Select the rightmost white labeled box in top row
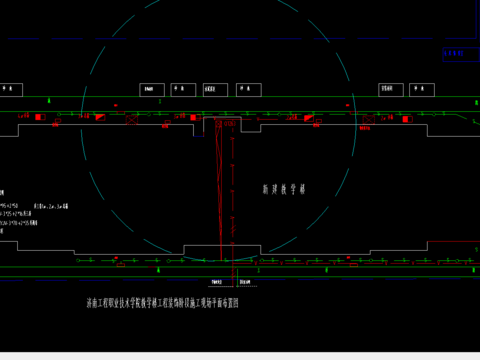The width and height of the screenshot is (480, 360). click(x=422, y=90)
